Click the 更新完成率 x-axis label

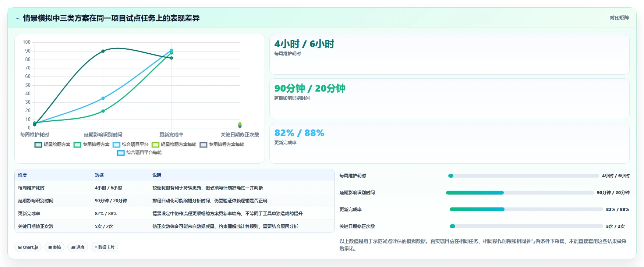pyautogui.click(x=171, y=135)
